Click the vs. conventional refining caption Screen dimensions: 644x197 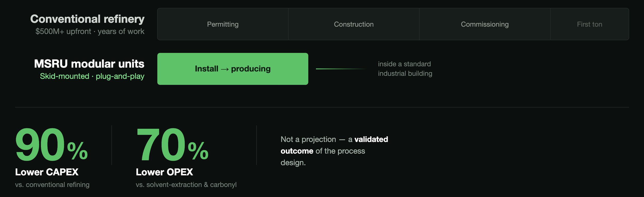click(x=52, y=185)
